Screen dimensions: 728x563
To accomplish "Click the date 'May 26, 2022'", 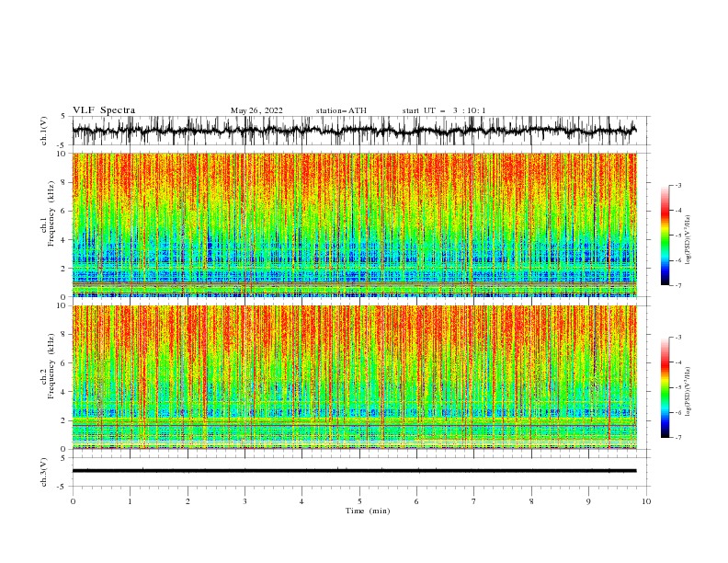I will [x=256, y=110].
